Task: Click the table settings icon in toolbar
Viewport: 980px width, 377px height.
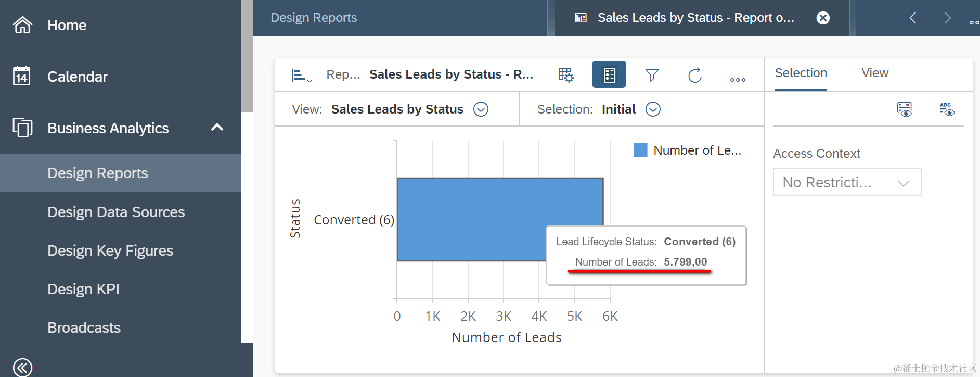Action: pos(565,75)
